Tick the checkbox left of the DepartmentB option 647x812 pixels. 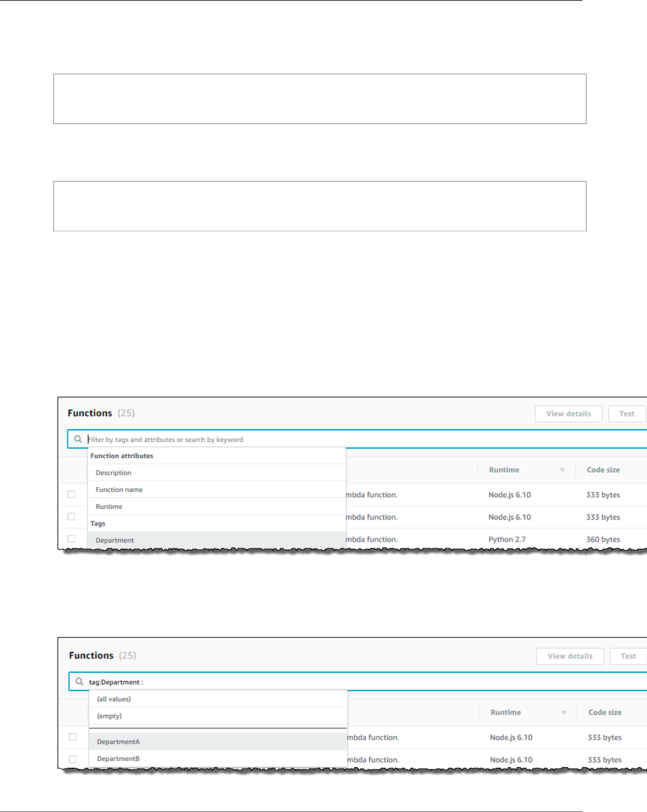pyautogui.click(x=72, y=759)
